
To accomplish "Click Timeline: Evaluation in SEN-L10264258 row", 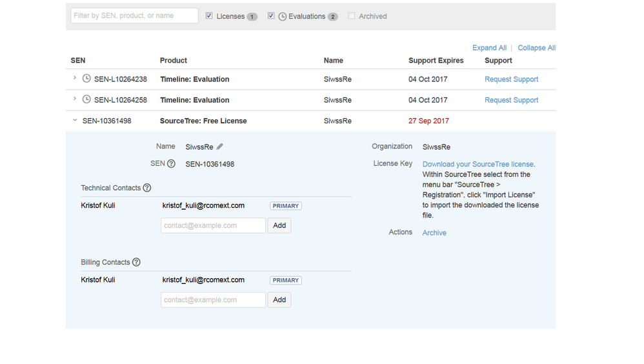I will [x=195, y=100].
